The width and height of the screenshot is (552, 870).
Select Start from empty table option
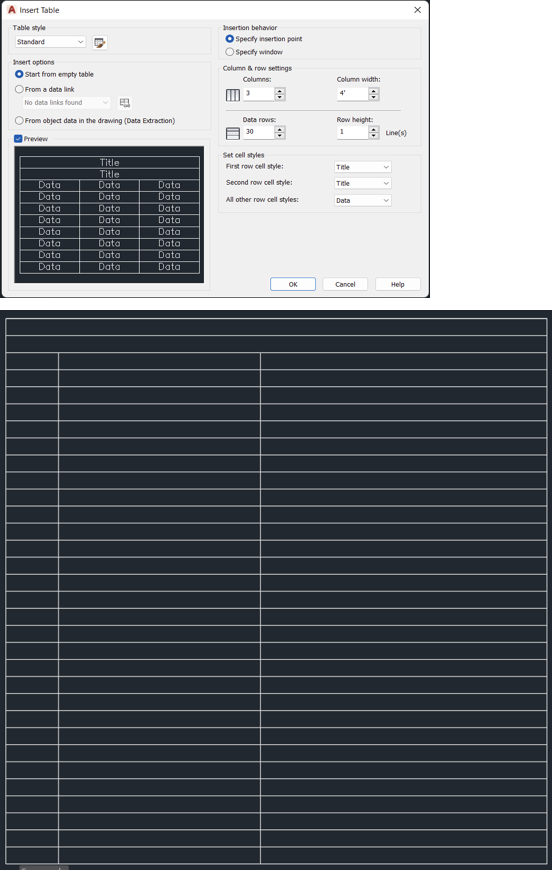54,74
